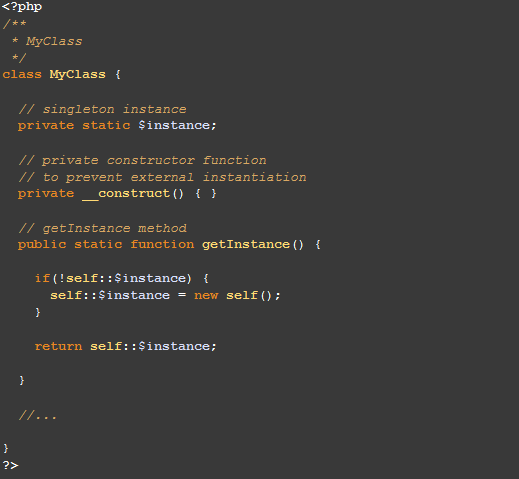This screenshot has width=519, height=479.
Task: Click the return keyword
Action: [x=58, y=346]
